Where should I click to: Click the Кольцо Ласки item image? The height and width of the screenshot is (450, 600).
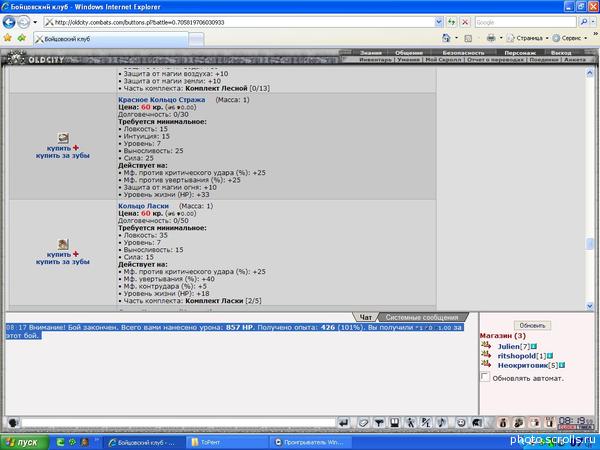point(63,244)
